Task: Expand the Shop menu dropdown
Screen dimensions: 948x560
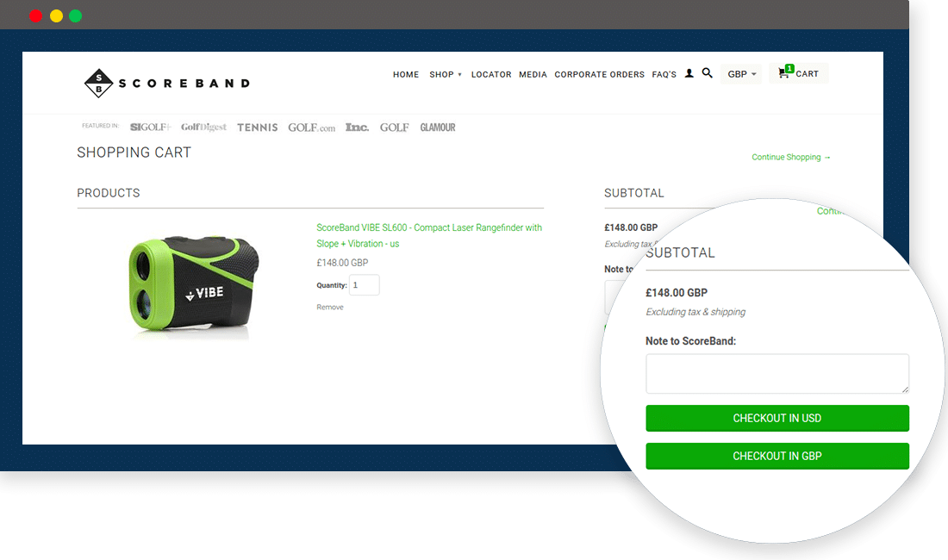Action: [x=445, y=74]
